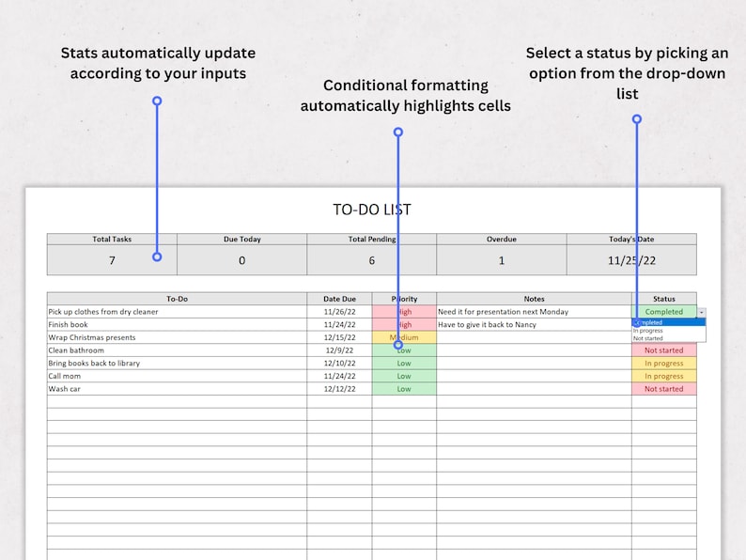Click Low priority cell for Wash car

click(x=404, y=389)
